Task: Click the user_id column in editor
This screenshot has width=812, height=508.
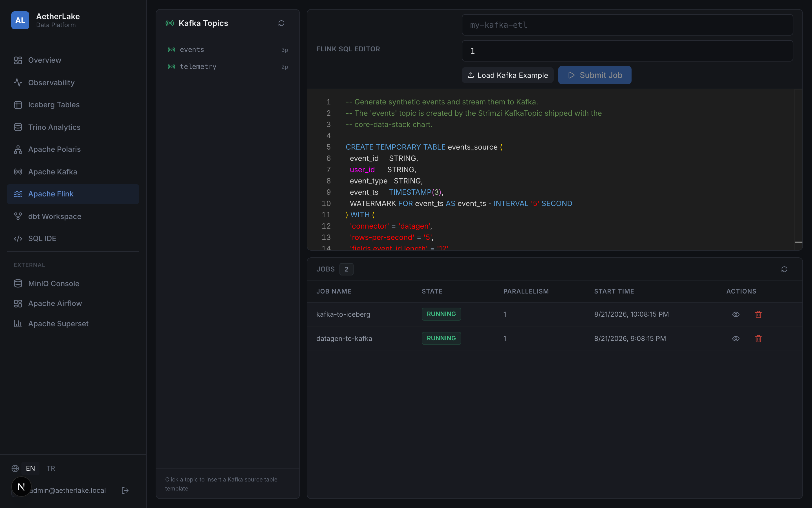Action: [x=362, y=170]
